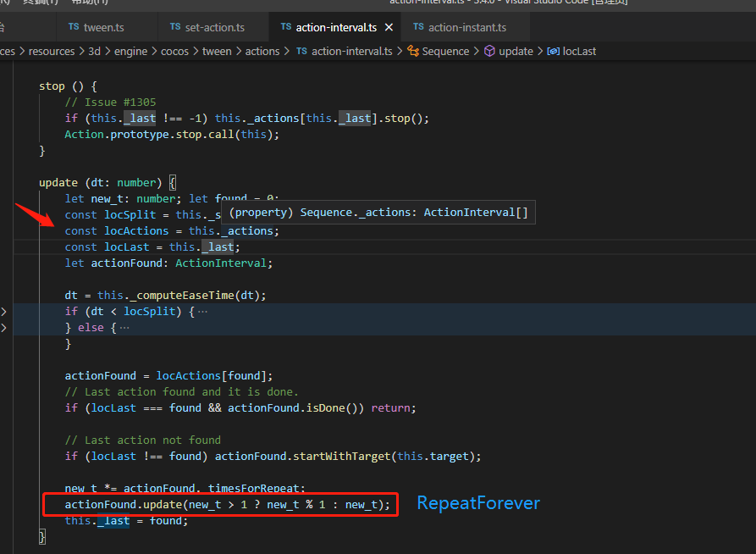Open Sequence breadcrumb symbol dropdown
The height and width of the screenshot is (554, 756).
coord(445,51)
